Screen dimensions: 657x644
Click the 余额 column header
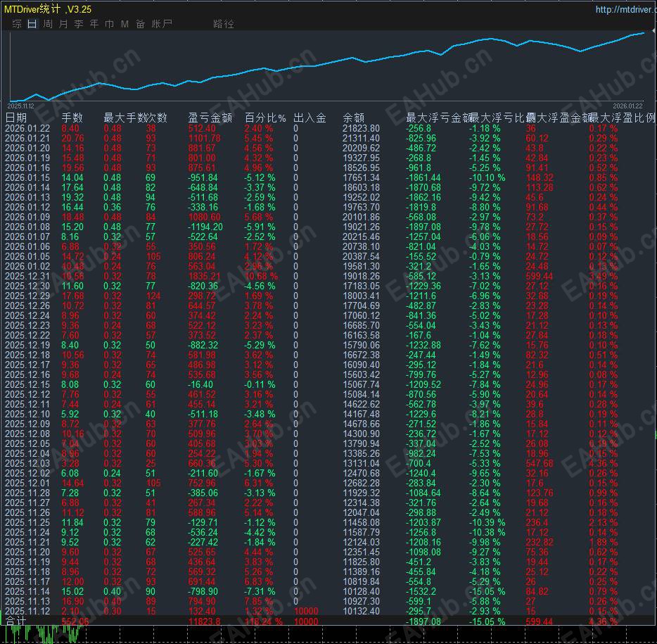pyautogui.click(x=353, y=118)
